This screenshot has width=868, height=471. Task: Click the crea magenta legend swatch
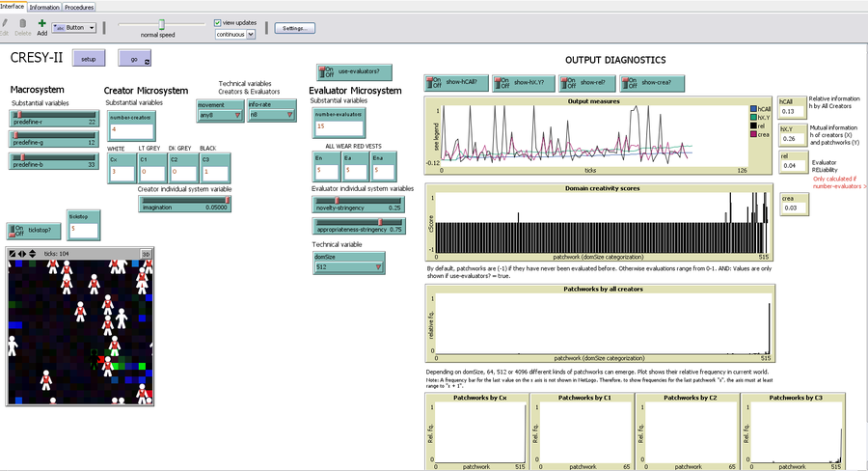pyautogui.click(x=753, y=135)
